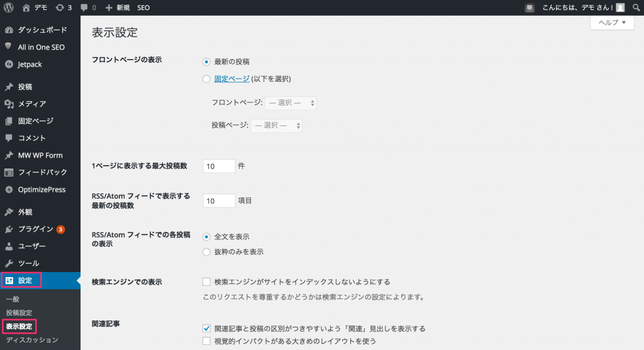
Task: Click the 設定 sliders icon
Action: click(9, 281)
